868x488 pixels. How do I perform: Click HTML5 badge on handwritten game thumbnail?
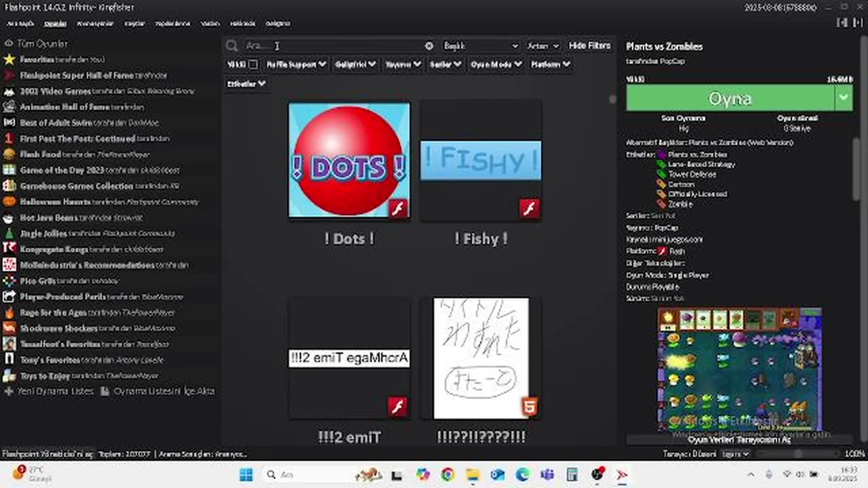(530, 407)
